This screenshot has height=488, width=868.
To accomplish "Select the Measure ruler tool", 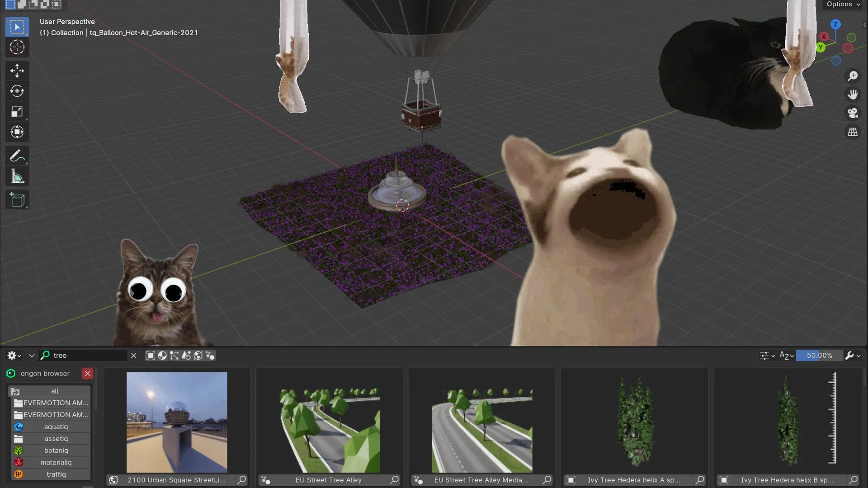I will coord(17,176).
